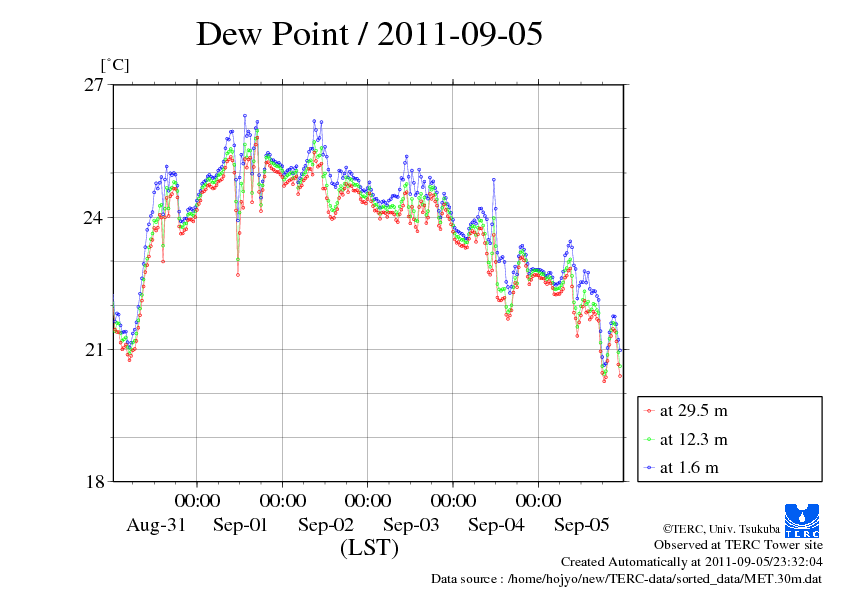Viewport: 842px width, 595px height.
Task: Select the 'at 12.3 m' legend label
Action: [693, 439]
